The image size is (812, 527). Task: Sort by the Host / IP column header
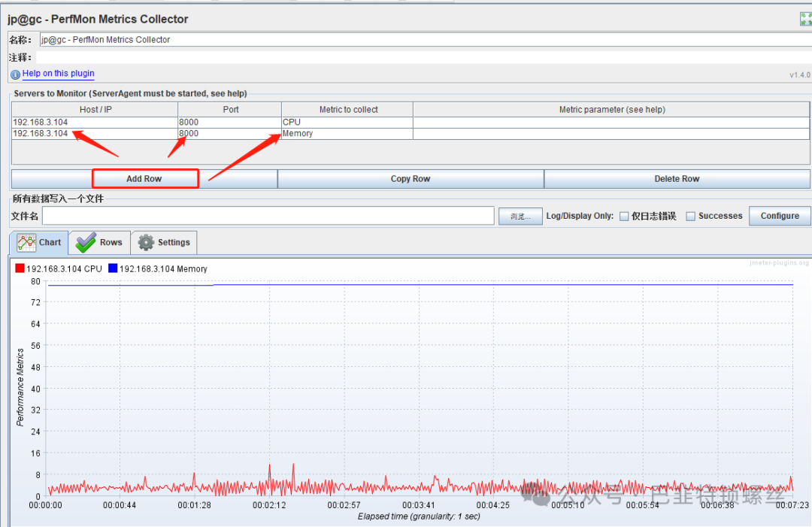coord(95,109)
